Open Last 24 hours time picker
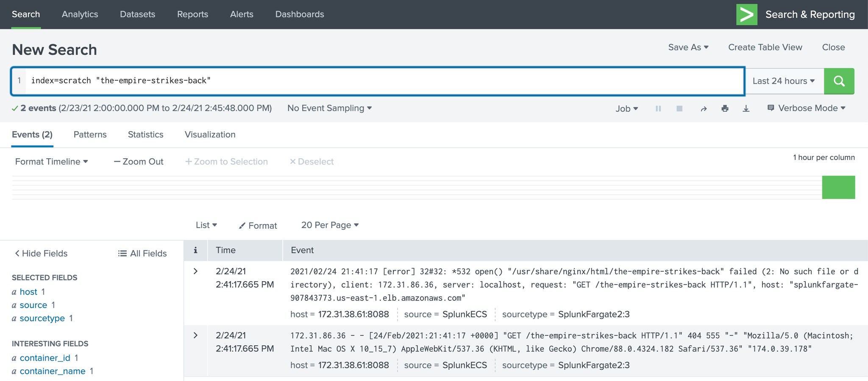 point(784,81)
